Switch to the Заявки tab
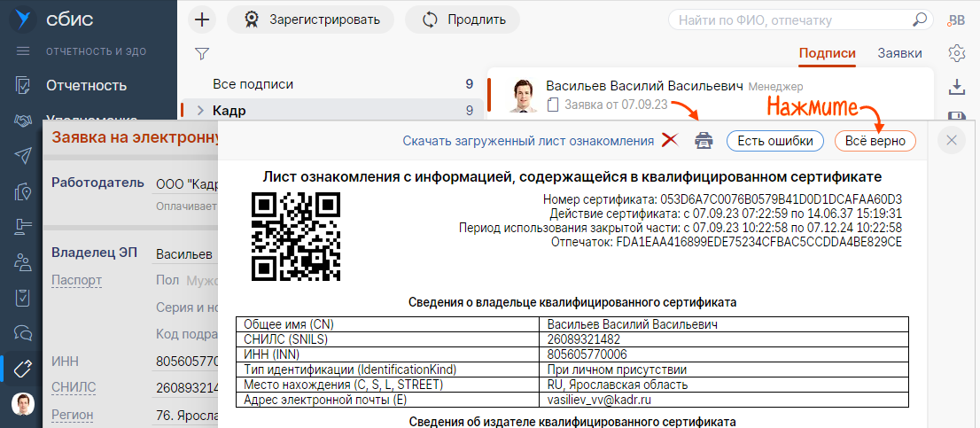Image resolution: width=980 pixels, height=428 pixels. pyautogui.click(x=899, y=53)
